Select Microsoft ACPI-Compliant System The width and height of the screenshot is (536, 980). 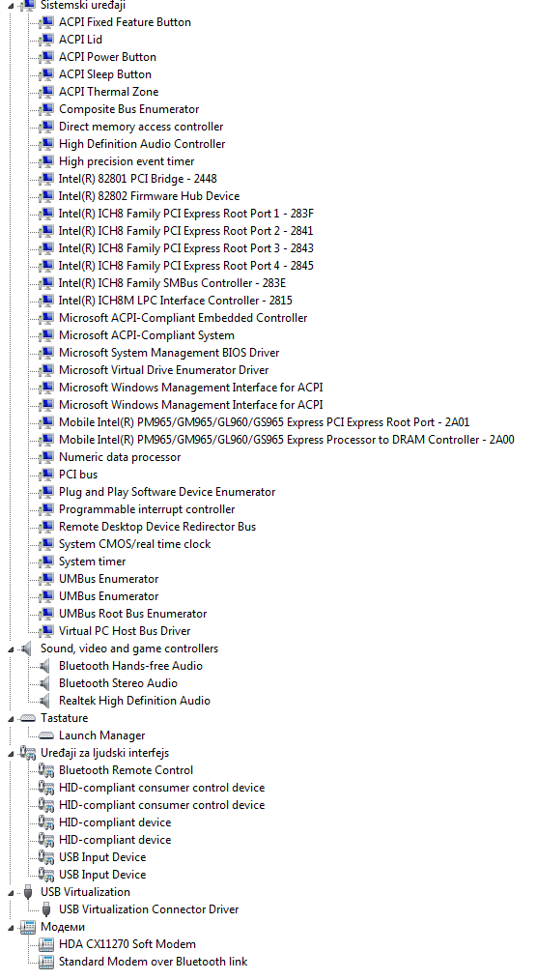147,335
